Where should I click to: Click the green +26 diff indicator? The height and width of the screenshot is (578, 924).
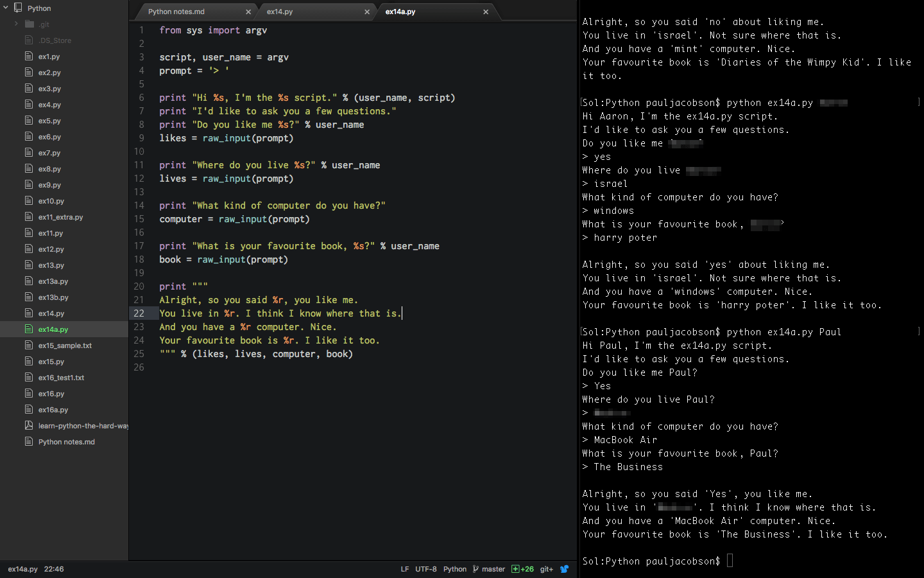522,569
